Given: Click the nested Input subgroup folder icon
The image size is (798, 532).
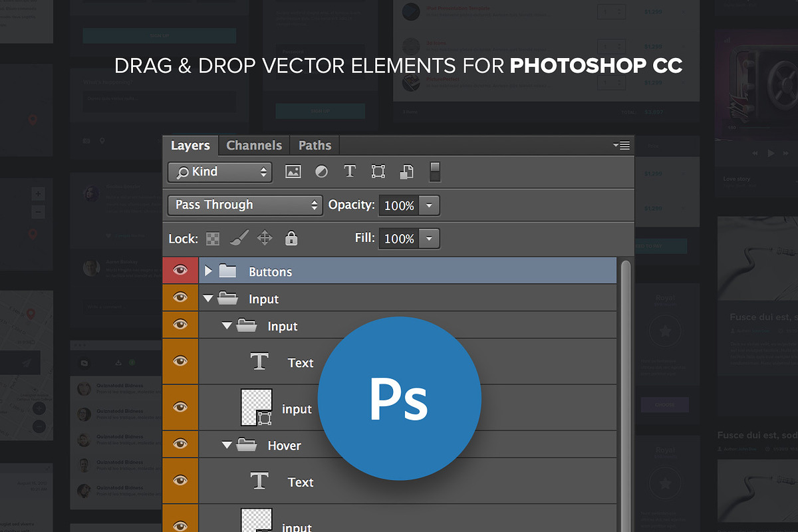Looking at the screenshot, I should coord(247,326).
